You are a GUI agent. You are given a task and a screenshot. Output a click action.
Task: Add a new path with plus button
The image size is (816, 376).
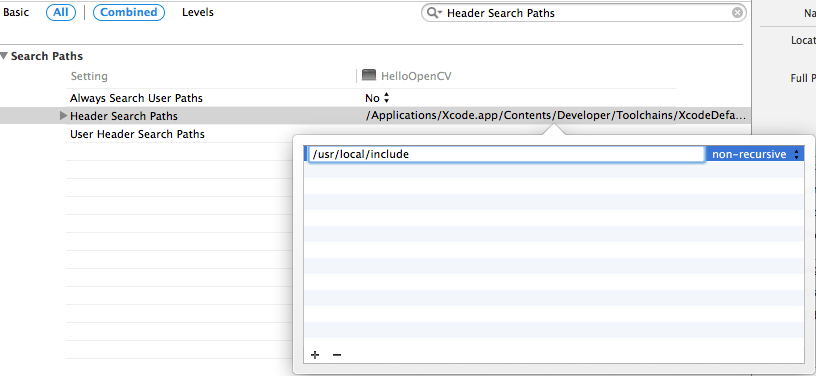[315, 355]
